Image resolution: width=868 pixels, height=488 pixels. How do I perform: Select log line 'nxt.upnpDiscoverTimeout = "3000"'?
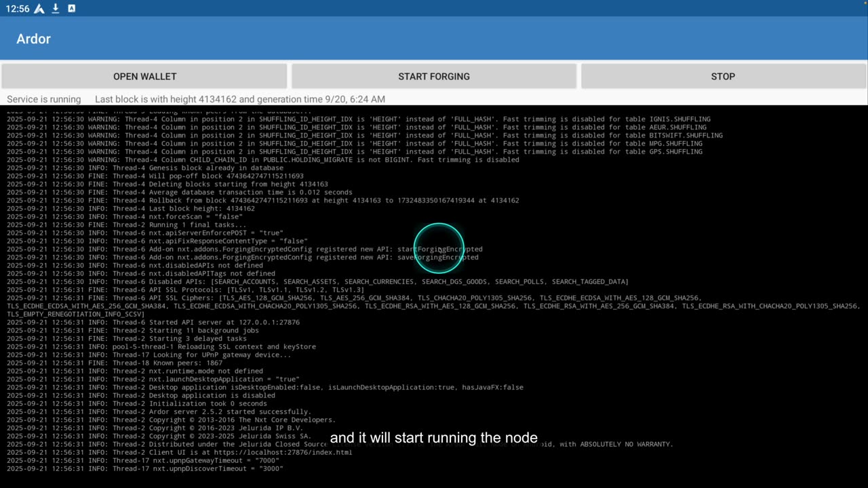(145, 469)
